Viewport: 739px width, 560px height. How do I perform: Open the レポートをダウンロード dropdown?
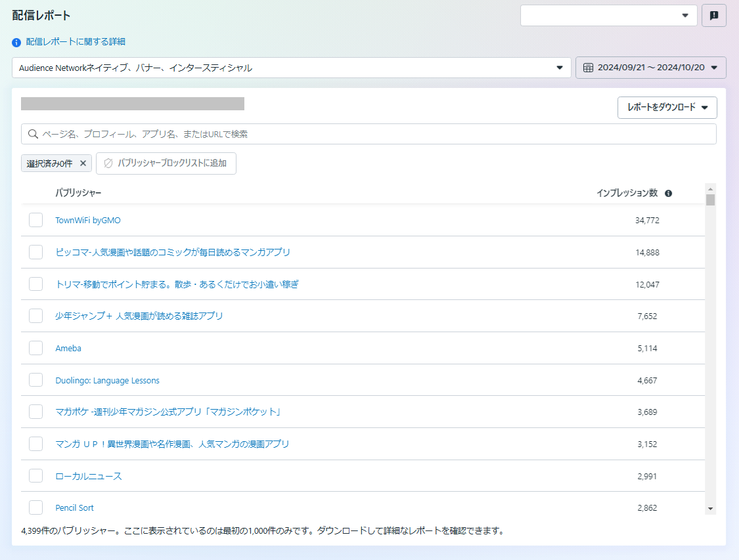point(667,108)
